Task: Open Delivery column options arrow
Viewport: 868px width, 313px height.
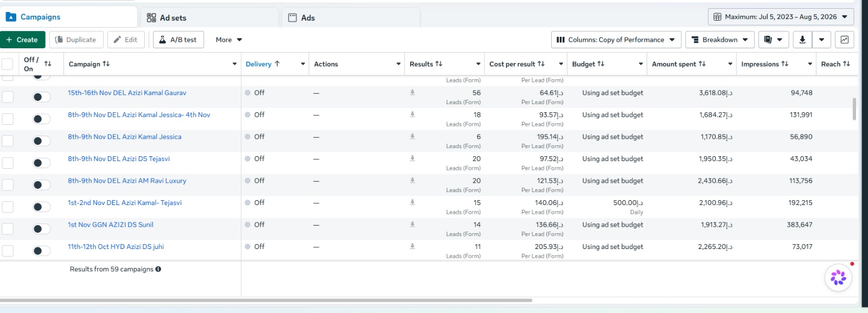Action: tap(303, 64)
